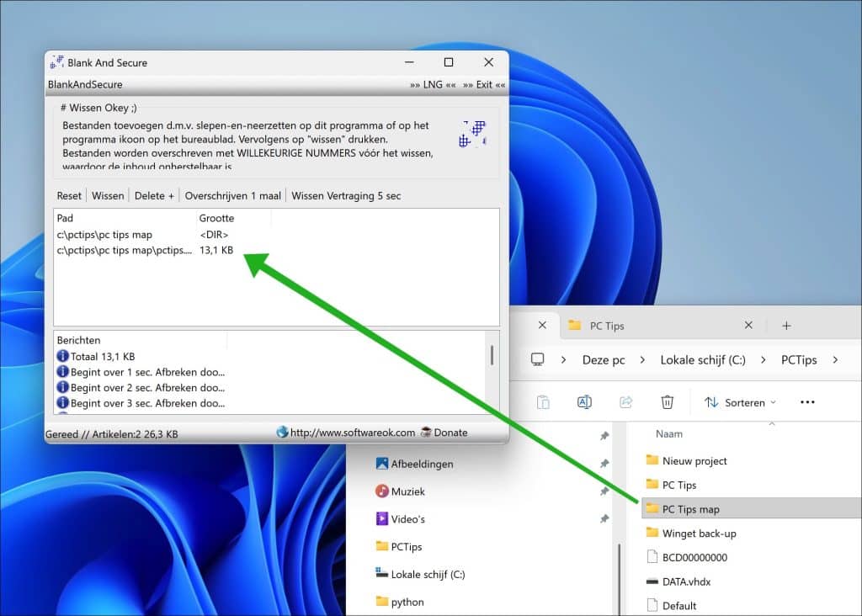Expand chevron after Deze pc in address bar

(642, 360)
